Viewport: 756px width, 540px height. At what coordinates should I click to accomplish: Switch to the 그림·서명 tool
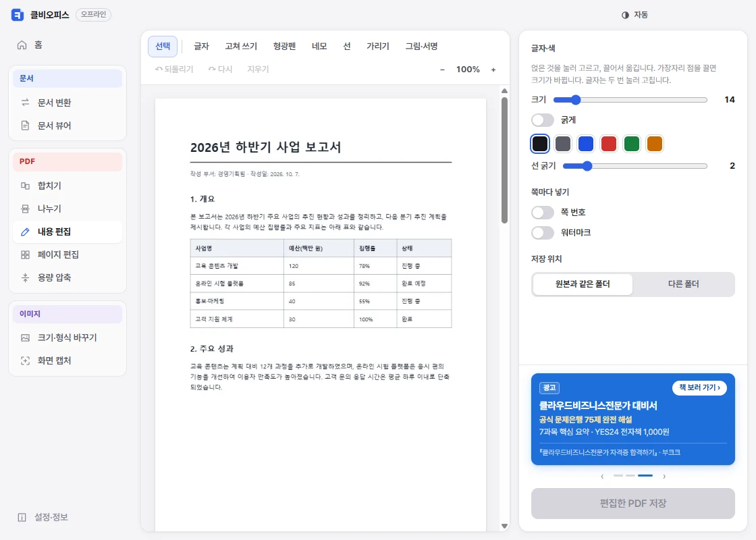click(421, 47)
